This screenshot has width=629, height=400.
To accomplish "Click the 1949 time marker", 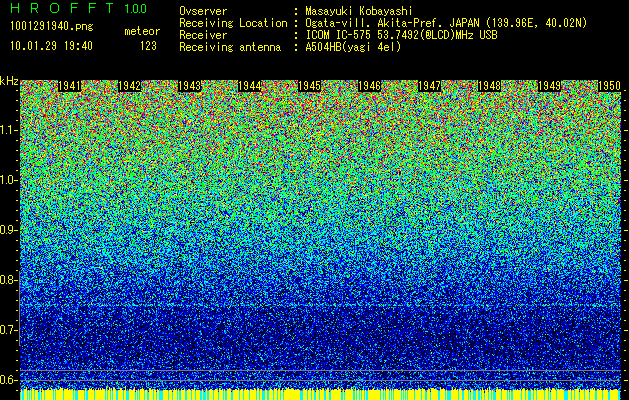I will click(x=549, y=86).
